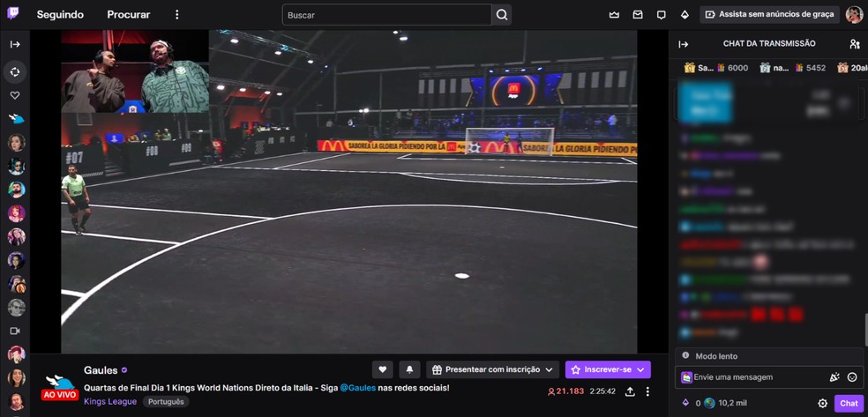
Task: Click the Chat send button
Action: (849, 403)
